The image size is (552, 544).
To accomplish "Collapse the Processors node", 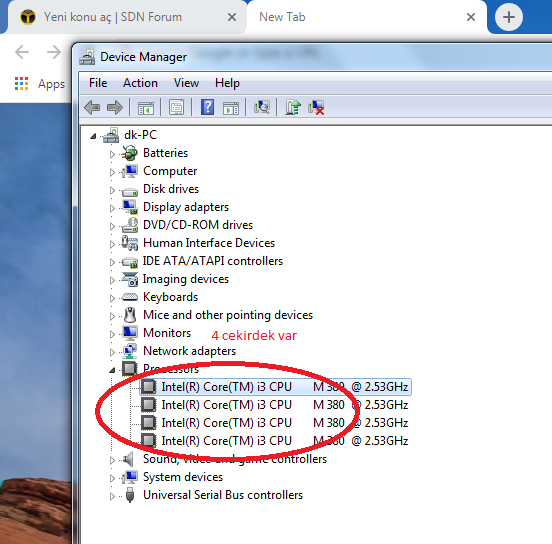I will (x=112, y=370).
